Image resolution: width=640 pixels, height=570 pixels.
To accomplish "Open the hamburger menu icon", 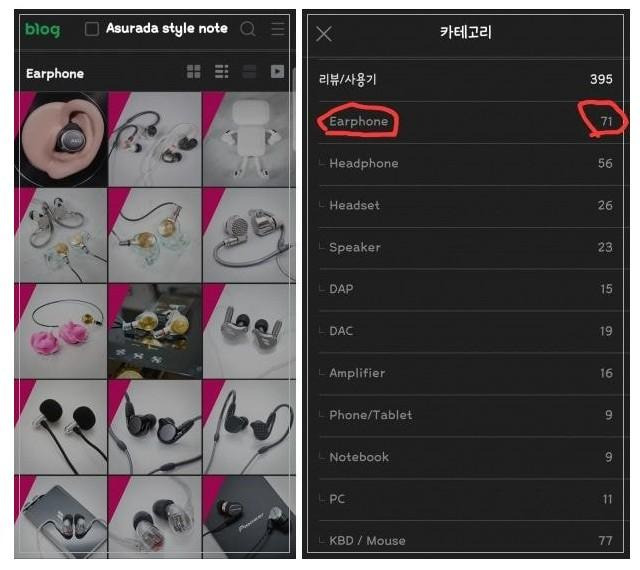I will click(278, 29).
